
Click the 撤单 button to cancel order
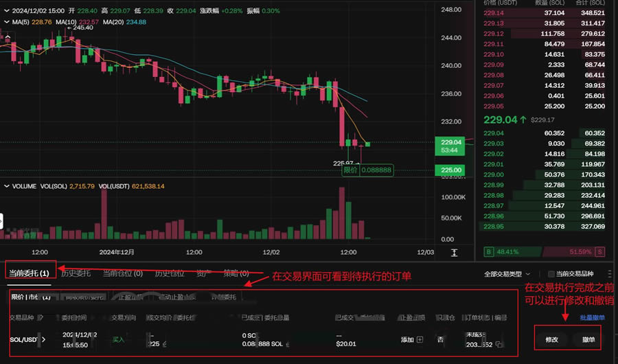click(588, 339)
